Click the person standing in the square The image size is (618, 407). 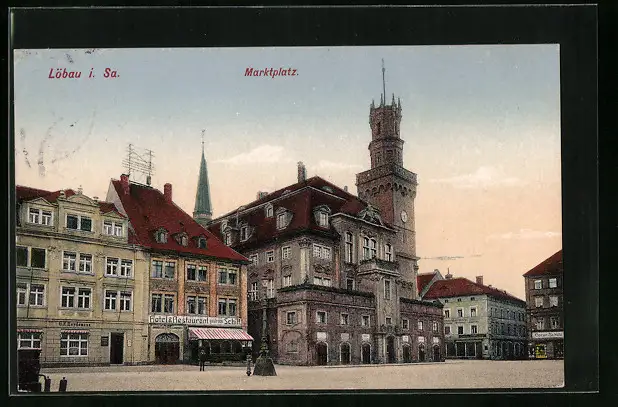pos(201,360)
